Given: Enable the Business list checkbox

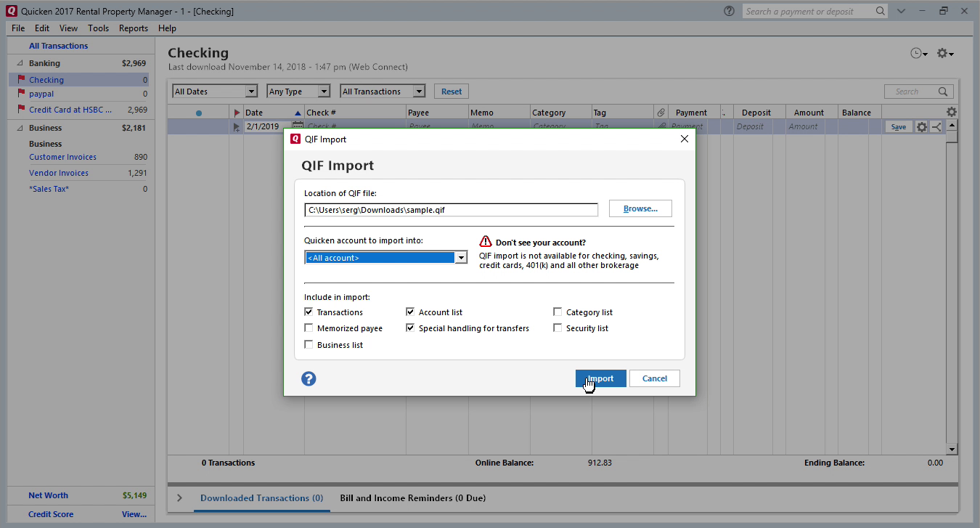Looking at the screenshot, I should pyautogui.click(x=309, y=345).
